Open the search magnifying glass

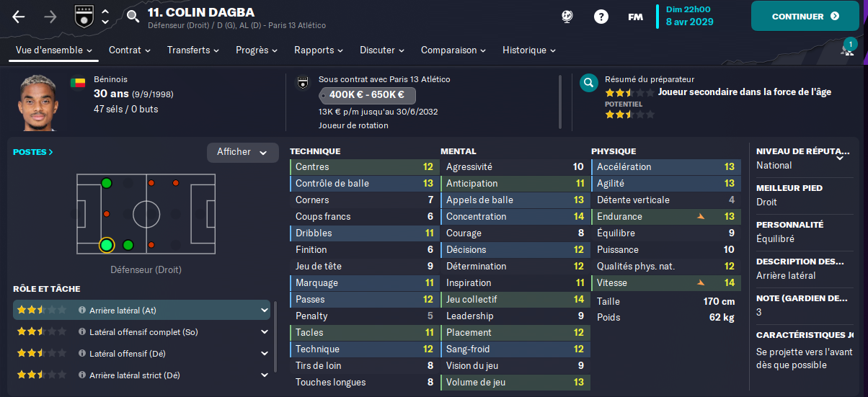pyautogui.click(x=133, y=16)
